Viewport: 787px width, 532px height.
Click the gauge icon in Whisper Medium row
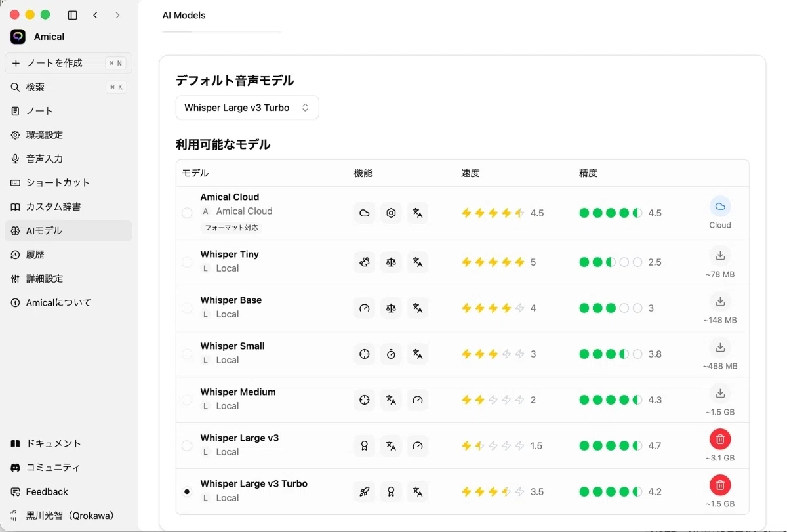[x=418, y=399]
